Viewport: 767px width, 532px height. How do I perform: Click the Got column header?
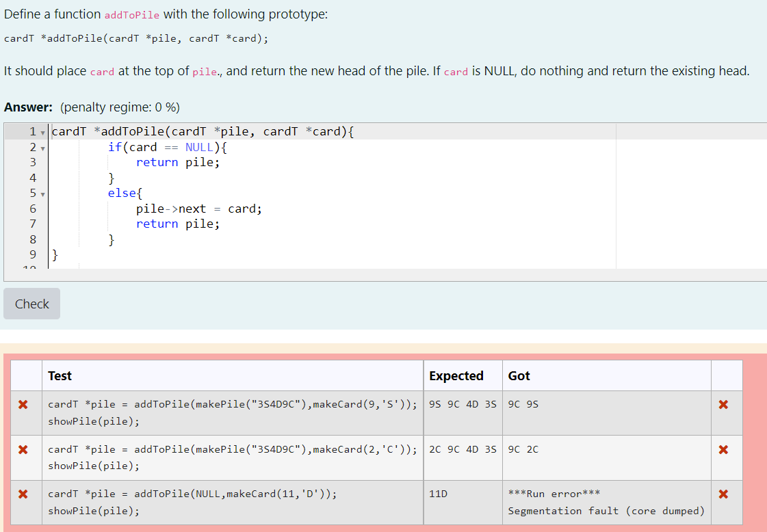click(519, 375)
